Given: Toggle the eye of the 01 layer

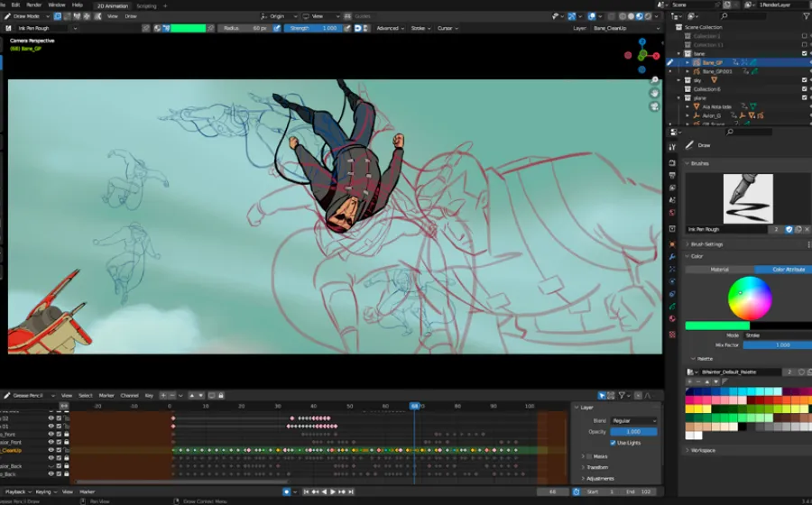Looking at the screenshot, I should pyautogui.click(x=51, y=427).
